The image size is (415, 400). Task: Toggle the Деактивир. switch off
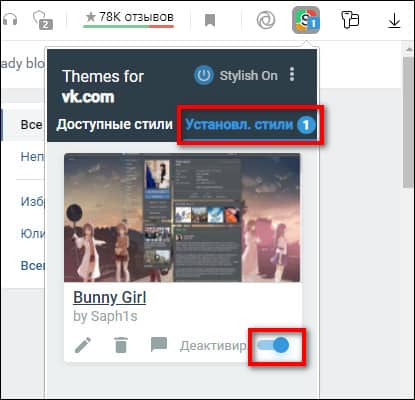[x=273, y=345]
